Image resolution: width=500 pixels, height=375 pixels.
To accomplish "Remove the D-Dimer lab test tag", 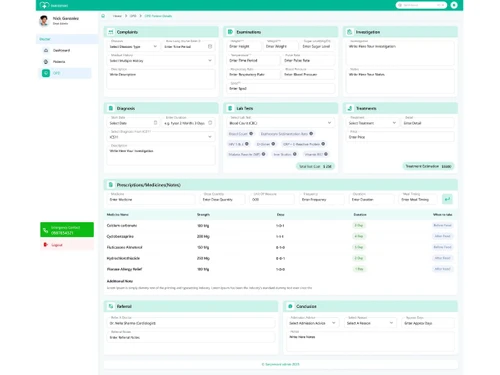I will pyautogui.click(x=273, y=144).
